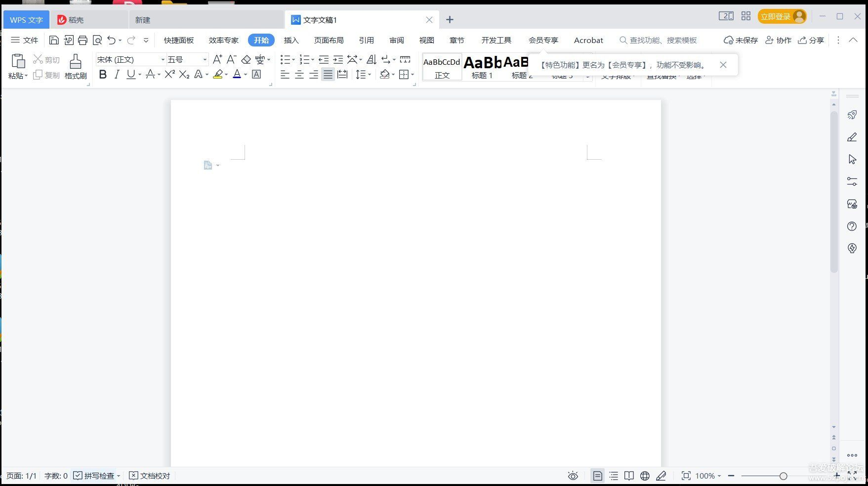Screen dimensions: 868x486
Task: Expand the numbered list options arrow
Action: [x=313, y=60]
